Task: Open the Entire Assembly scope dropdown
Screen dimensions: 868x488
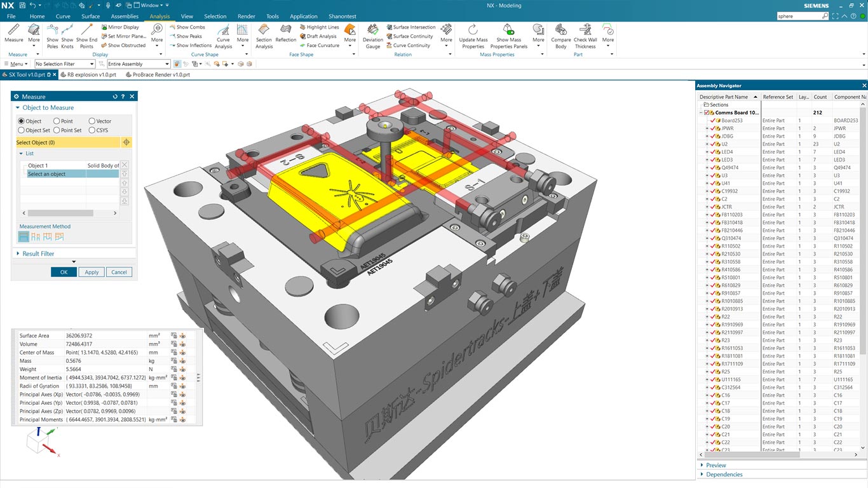Action: tap(138, 64)
